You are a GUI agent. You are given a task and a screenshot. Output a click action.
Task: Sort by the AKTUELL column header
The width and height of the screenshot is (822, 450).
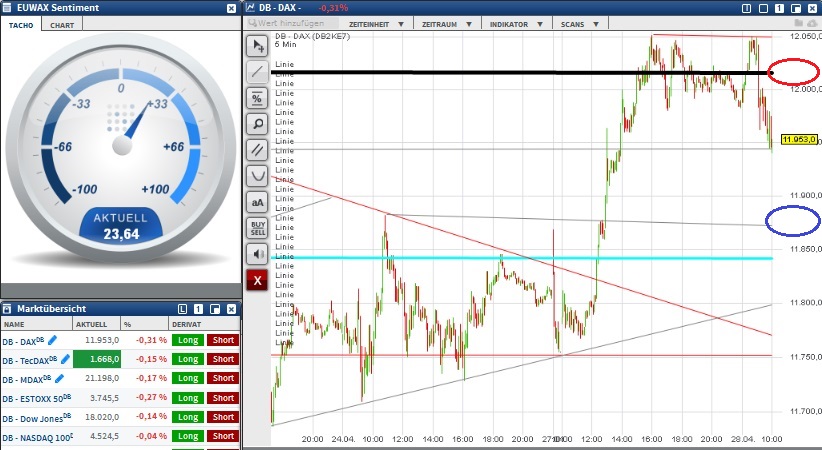click(x=96, y=324)
